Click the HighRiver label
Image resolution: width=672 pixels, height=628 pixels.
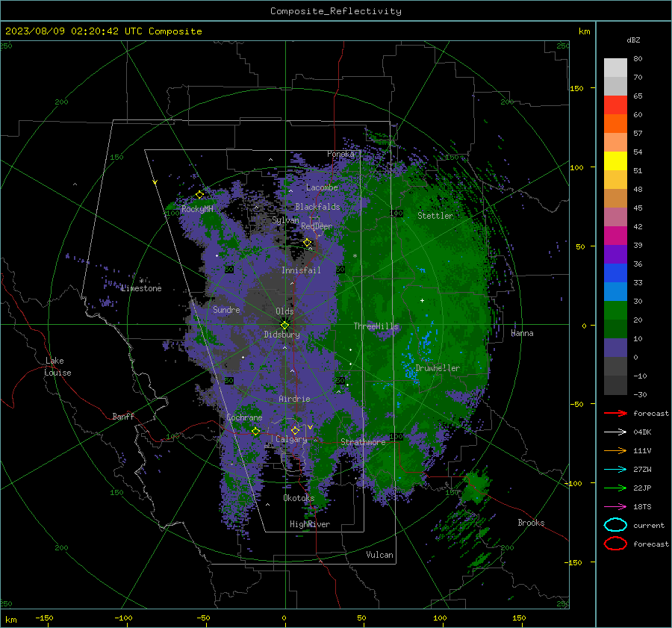tap(310, 524)
